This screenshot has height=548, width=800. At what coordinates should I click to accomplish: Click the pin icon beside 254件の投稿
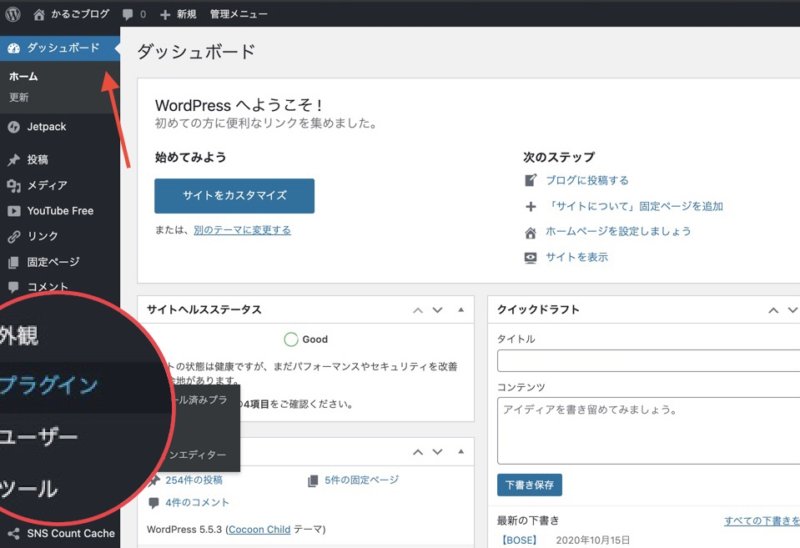click(x=154, y=481)
